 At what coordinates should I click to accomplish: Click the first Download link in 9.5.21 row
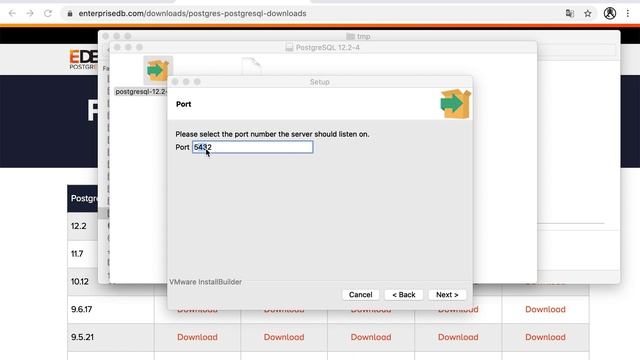197,337
